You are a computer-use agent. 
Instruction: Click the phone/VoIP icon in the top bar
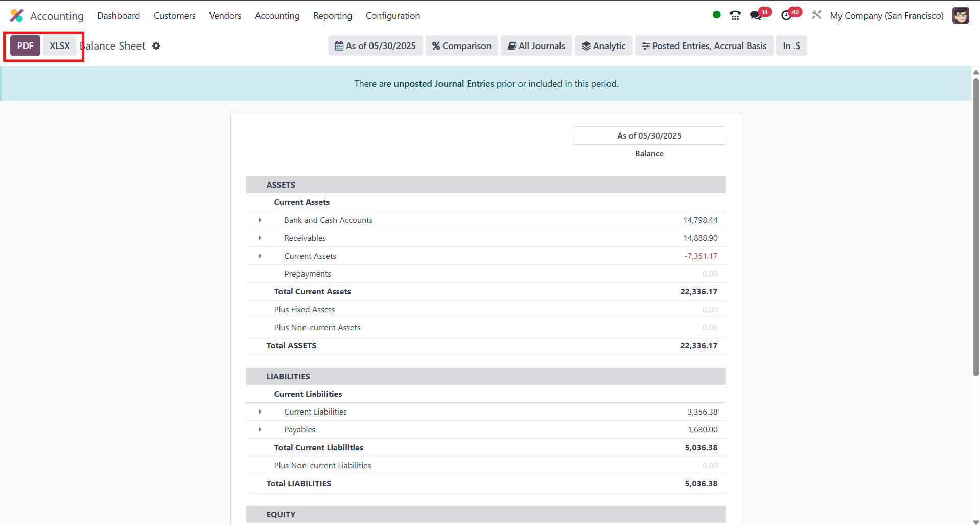pos(735,15)
